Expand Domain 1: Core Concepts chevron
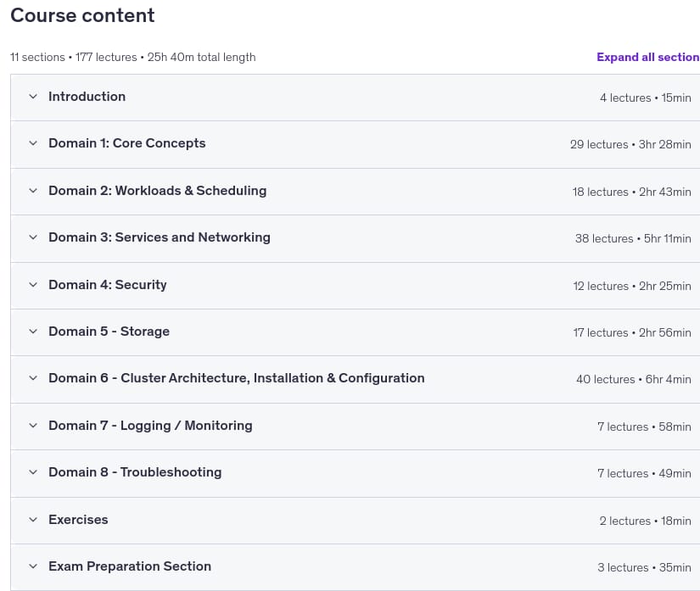This screenshot has width=700, height=591. [x=33, y=143]
